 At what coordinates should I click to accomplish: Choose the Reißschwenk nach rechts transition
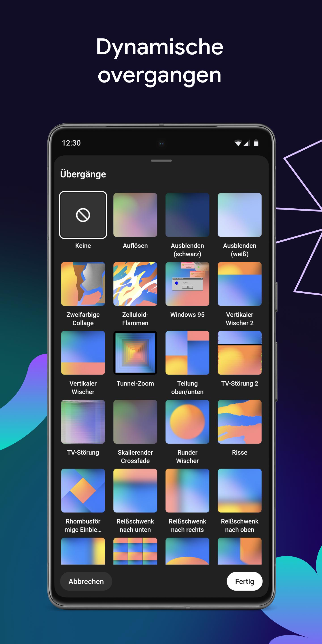click(187, 490)
